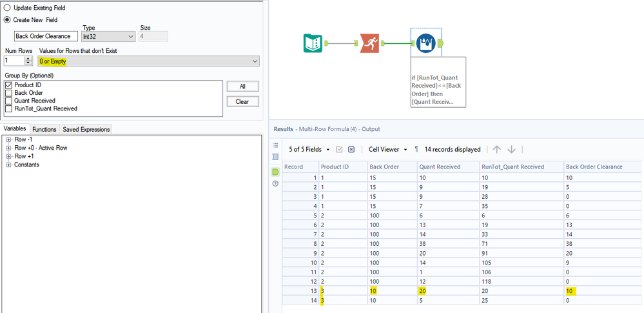644x313 pixels.
Task: Click RunTot value 106 in record 11
Action: [522, 272]
